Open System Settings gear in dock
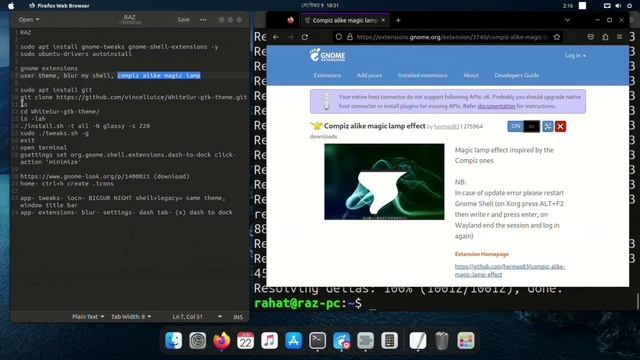Viewport: 640px width, 360px height. (198, 340)
